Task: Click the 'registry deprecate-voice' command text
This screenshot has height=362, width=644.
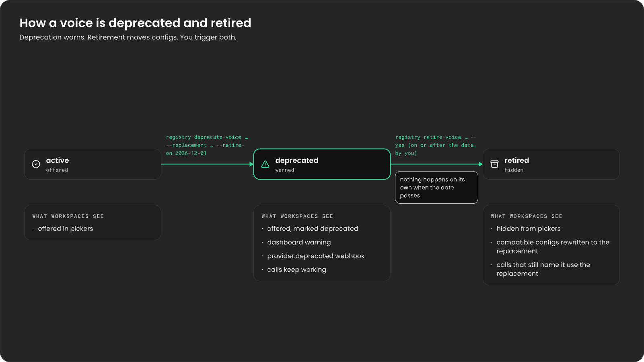Action: tap(207, 145)
